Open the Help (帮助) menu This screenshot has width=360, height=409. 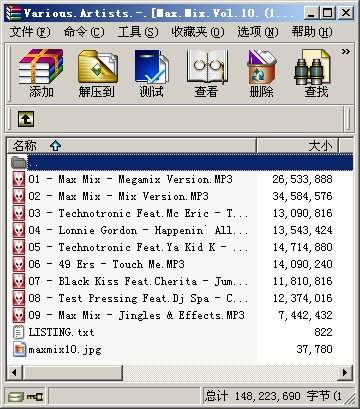pyautogui.click(x=312, y=32)
